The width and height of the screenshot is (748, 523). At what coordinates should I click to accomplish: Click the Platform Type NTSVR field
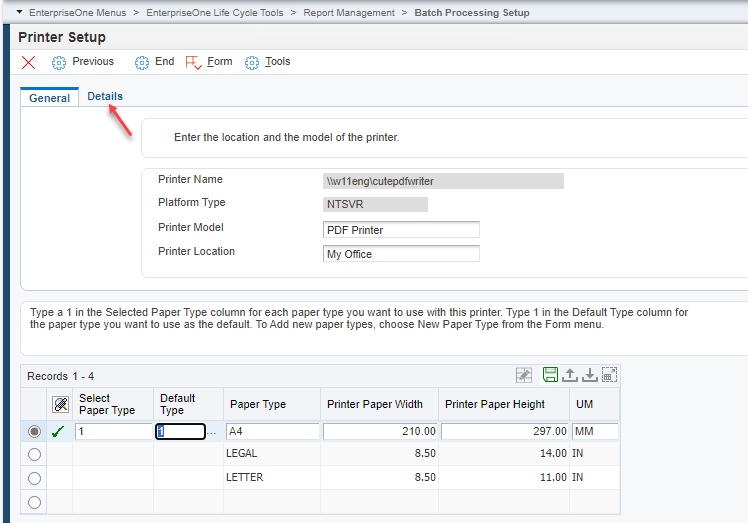(x=375, y=204)
